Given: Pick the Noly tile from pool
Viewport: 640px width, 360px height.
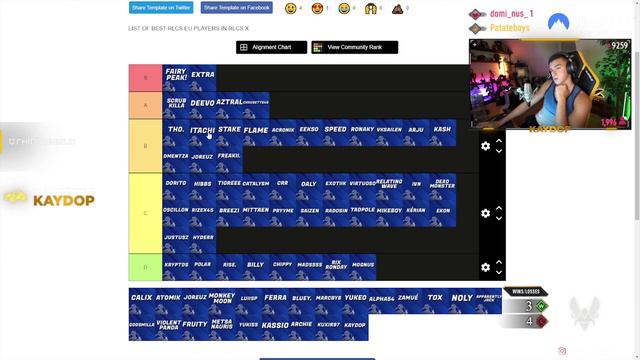Looking at the screenshot, I should (x=462, y=301).
